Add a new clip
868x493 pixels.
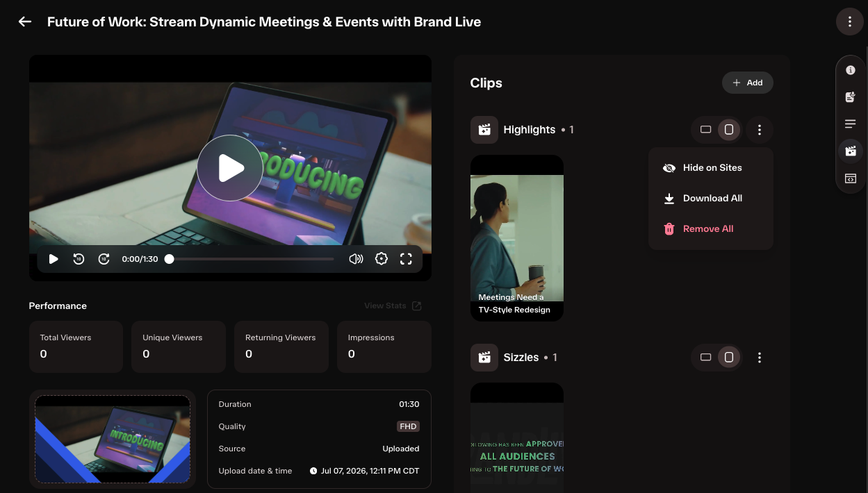[x=748, y=83]
